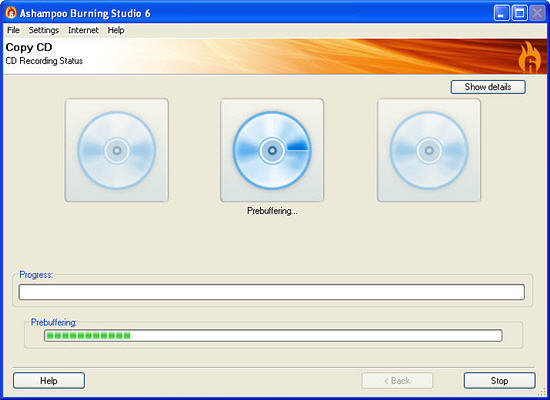Click the active center disc icon
The image size is (550, 400).
[272, 150]
